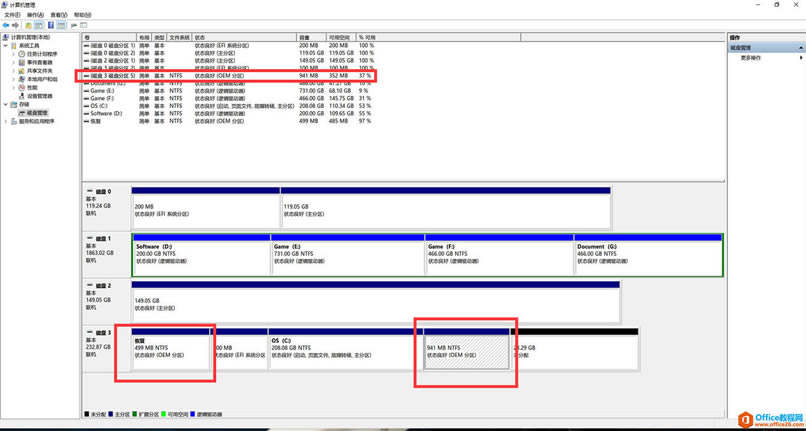Select 磁盘管理 in the console tree
The width and height of the screenshot is (806, 431).
33,113
